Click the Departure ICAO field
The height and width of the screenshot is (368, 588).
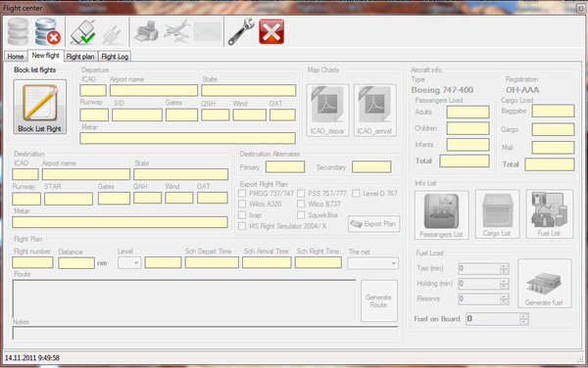[93, 90]
